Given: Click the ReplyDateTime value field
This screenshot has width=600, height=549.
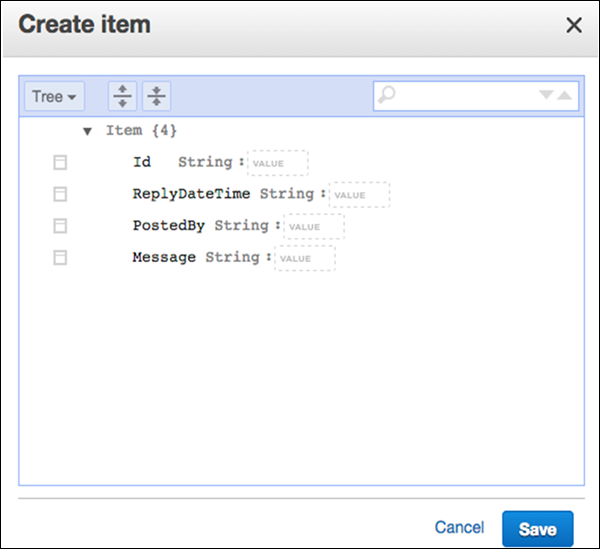Looking at the screenshot, I should pyautogui.click(x=359, y=195).
